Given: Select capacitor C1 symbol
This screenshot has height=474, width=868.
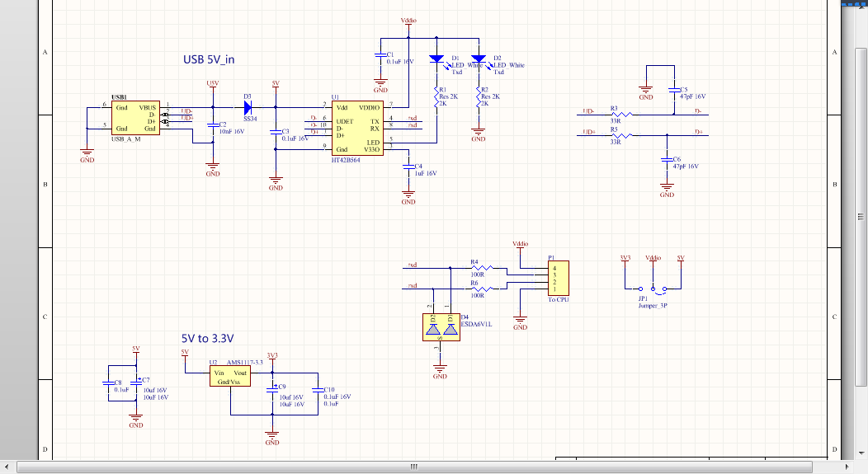Looking at the screenshot, I should tap(380, 55).
